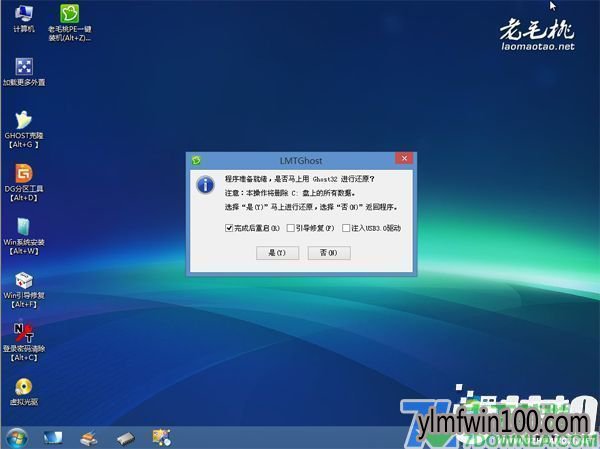Launch 老毛桃PE一键装机 desktop shortcut
The image size is (600, 449).
coord(70,22)
